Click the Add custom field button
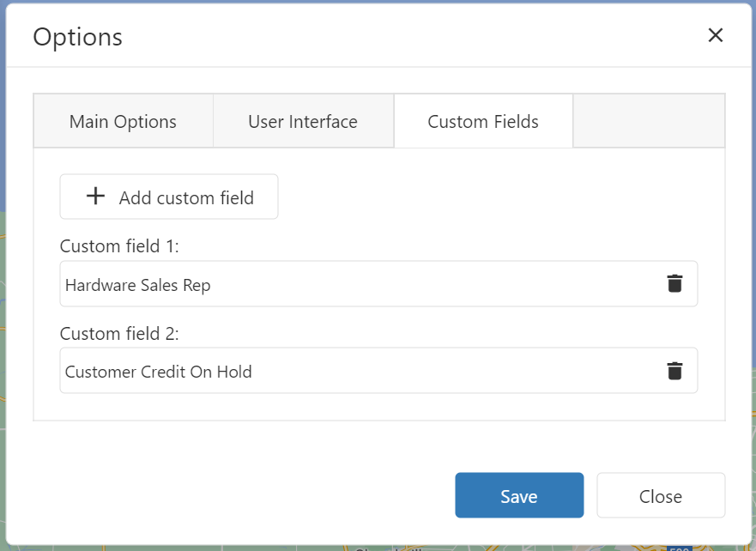This screenshot has width=756, height=551. [x=169, y=197]
